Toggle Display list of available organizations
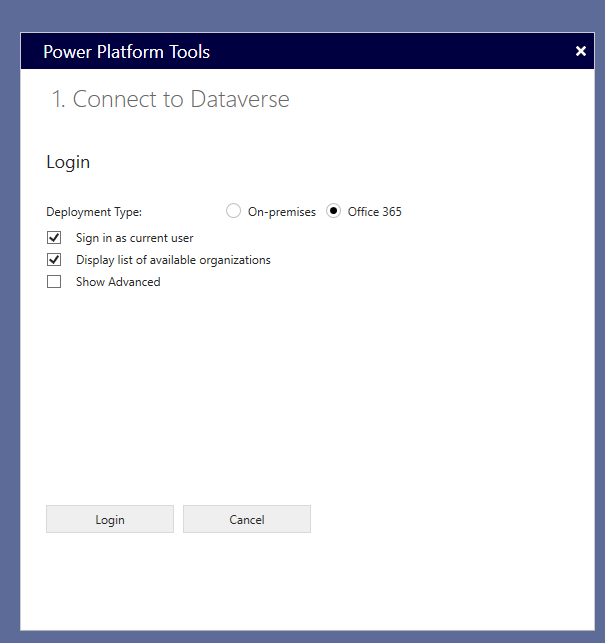This screenshot has width=605, height=643. click(x=54, y=260)
